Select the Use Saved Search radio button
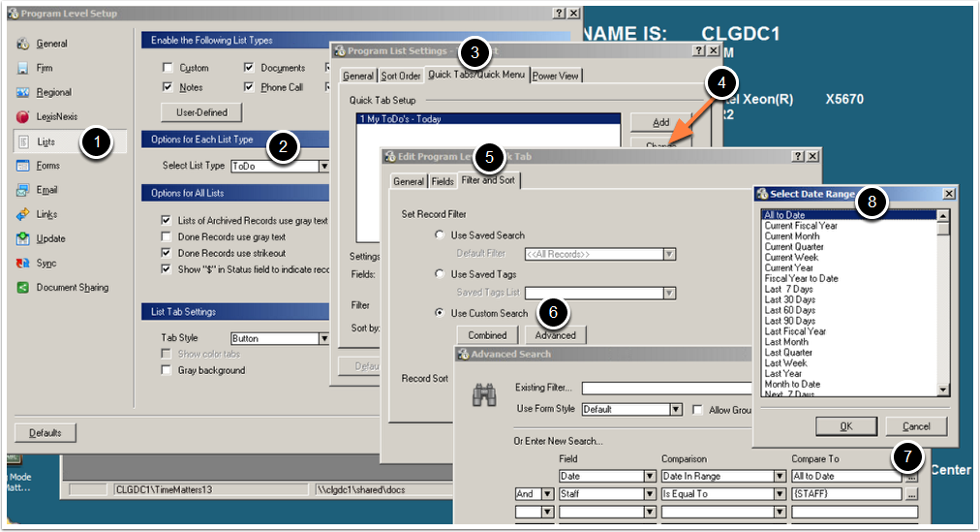The height and width of the screenshot is (532, 980). 440,235
